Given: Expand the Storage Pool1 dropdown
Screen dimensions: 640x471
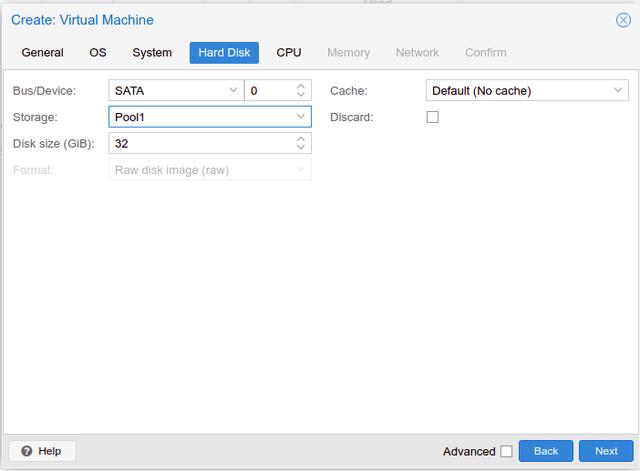Looking at the screenshot, I should 301,117.
